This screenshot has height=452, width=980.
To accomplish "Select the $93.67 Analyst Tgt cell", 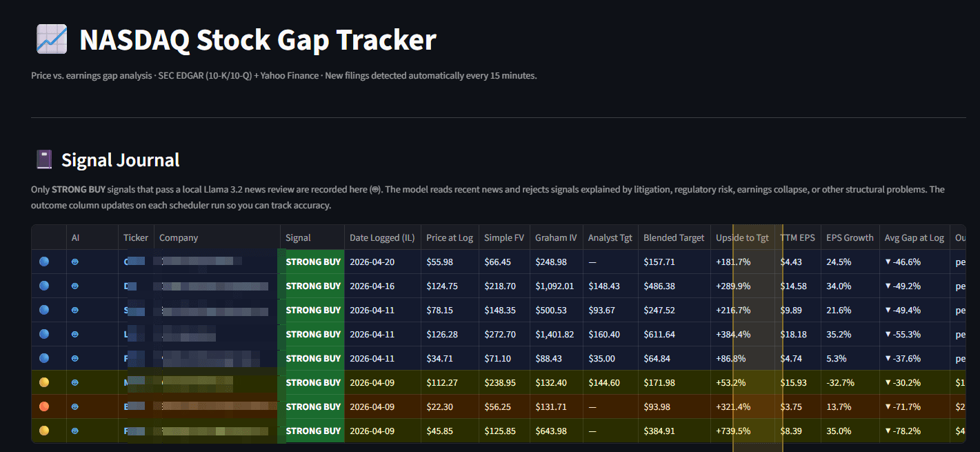I will coord(610,310).
